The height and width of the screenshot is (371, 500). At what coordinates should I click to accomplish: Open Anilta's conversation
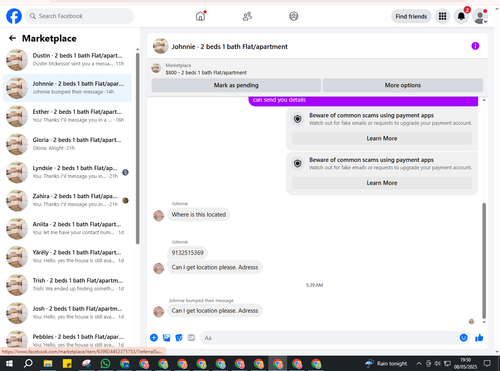pos(67,228)
